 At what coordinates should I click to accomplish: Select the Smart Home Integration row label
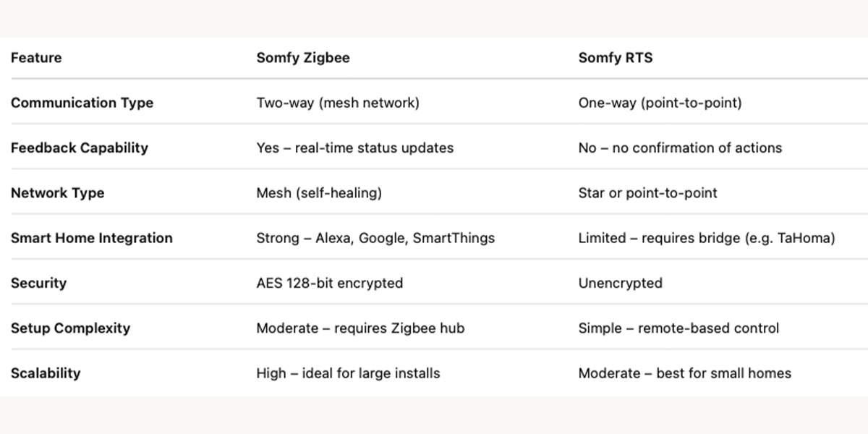tap(92, 238)
